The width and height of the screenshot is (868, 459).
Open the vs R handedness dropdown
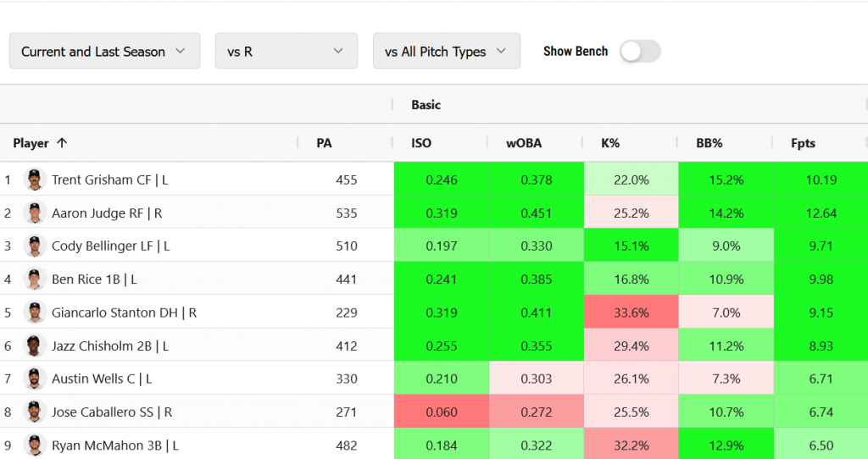(285, 52)
